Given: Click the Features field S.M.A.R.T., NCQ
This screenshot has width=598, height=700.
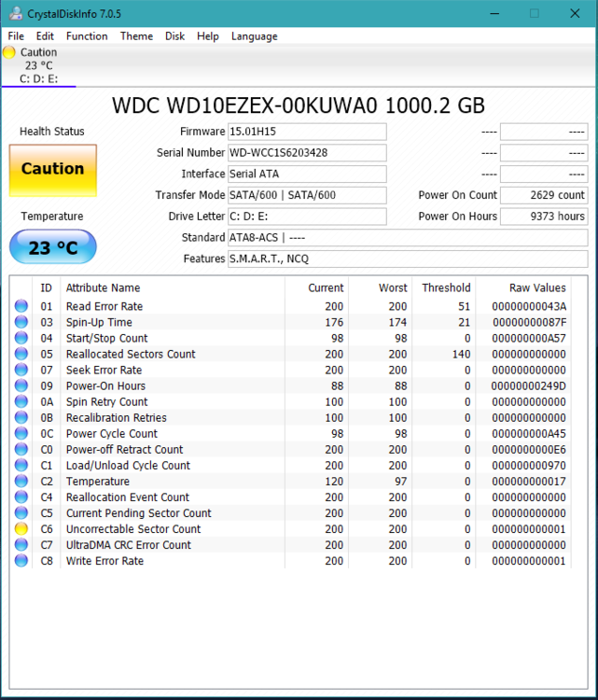Looking at the screenshot, I should [408, 259].
